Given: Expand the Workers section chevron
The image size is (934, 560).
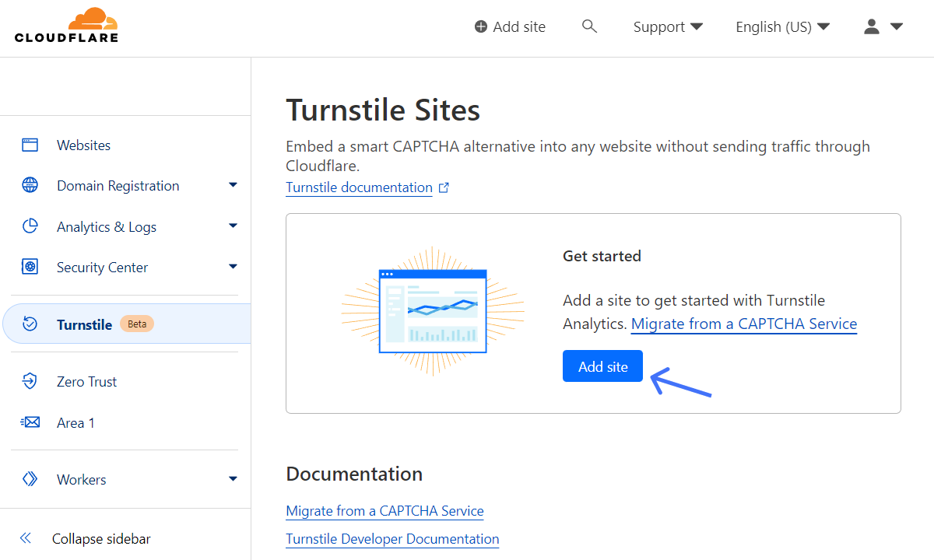Looking at the screenshot, I should [233, 479].
